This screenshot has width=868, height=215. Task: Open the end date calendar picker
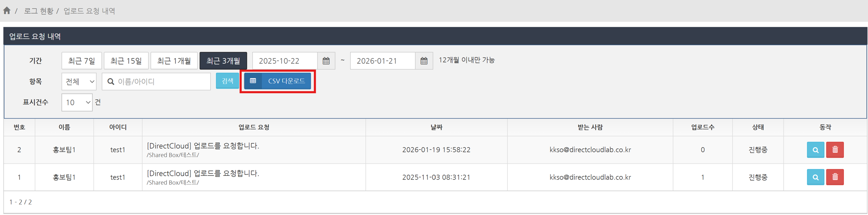(424, 61)
